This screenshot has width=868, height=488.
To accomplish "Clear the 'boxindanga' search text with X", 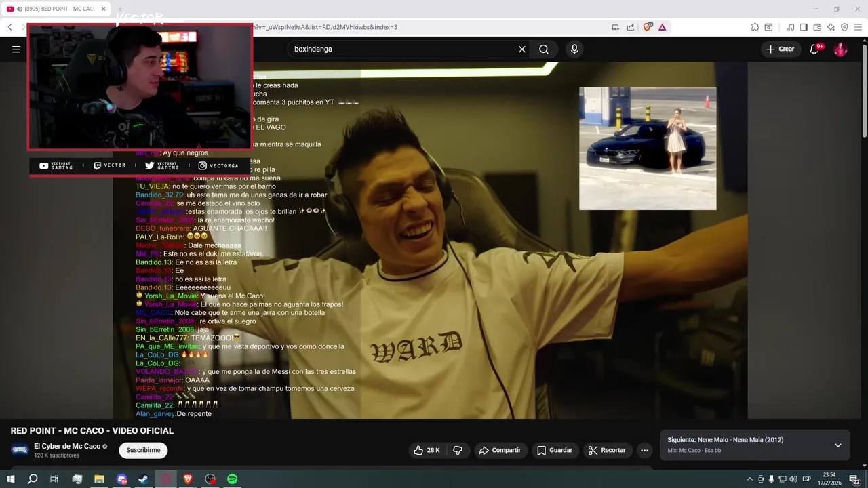I will coord(522,49).
